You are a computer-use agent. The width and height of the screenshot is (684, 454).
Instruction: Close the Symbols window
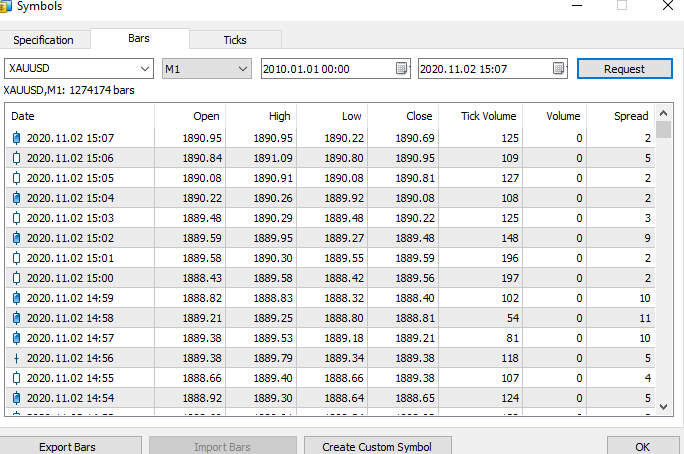[668, 6]
